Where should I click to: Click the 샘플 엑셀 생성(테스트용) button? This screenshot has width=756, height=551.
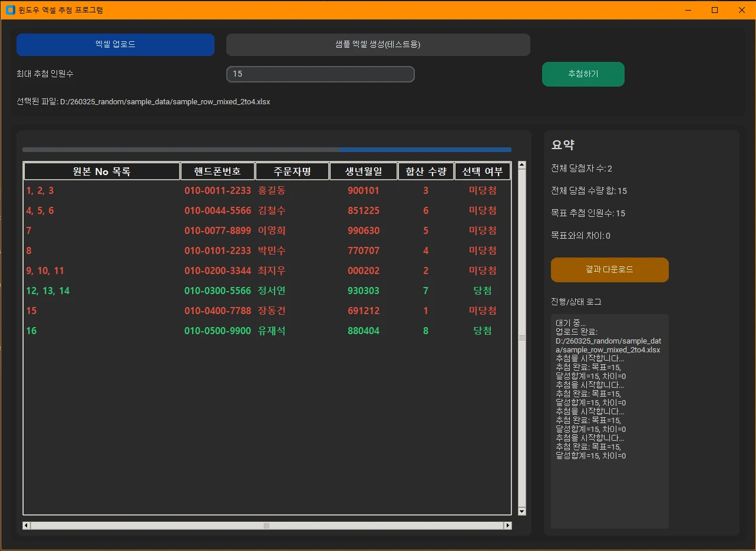pos(378,45)
